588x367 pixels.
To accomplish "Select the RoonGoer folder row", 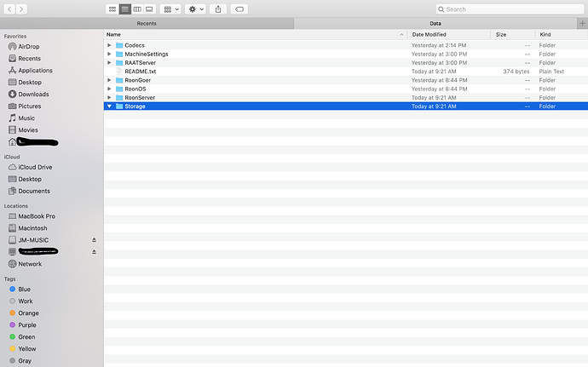I will [346, 80].
